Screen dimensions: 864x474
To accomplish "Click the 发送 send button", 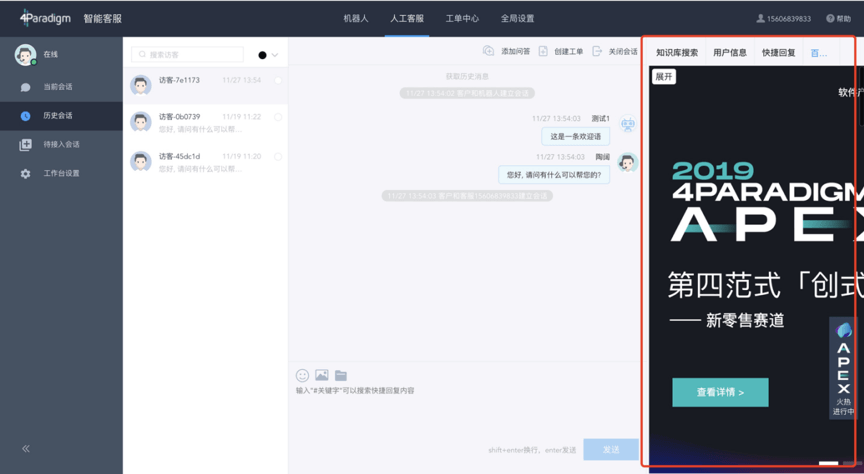I will [611, 450].
